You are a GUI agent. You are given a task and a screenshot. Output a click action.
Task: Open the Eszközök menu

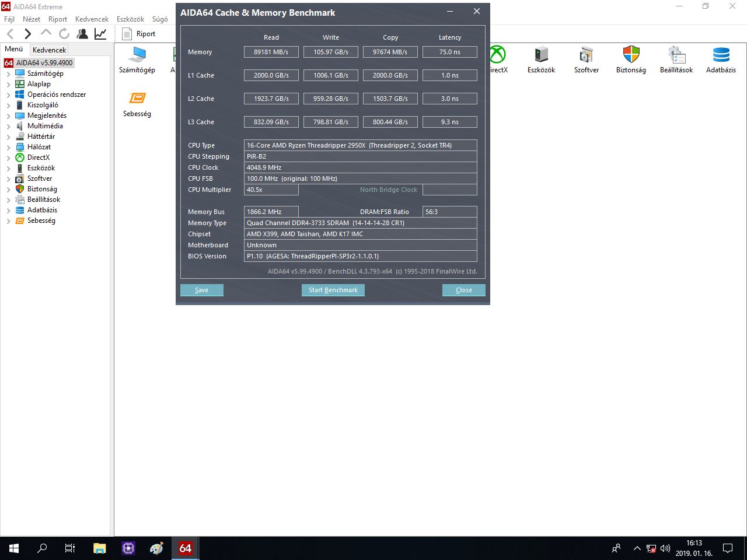click(x=130, y=19)
